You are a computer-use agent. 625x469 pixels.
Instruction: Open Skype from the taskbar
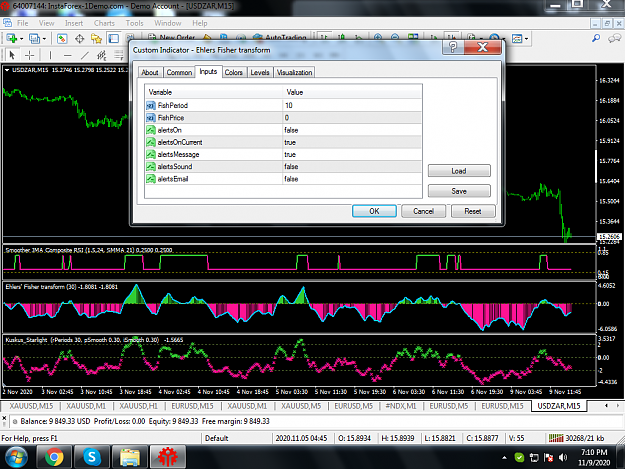pyautogui.click(x=92, y=457)
